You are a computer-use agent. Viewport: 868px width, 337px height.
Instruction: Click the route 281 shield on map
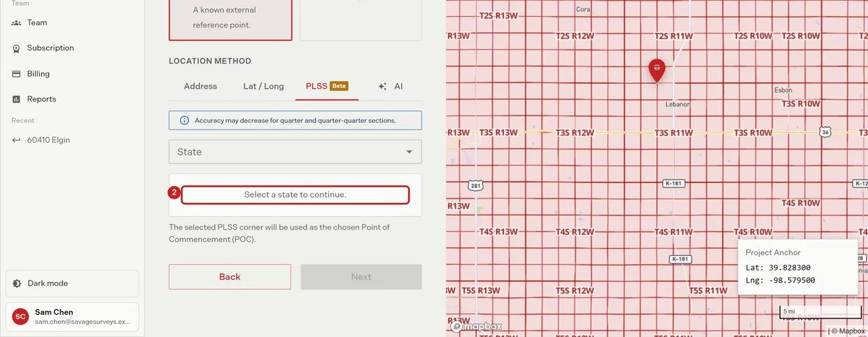(475, 186)
